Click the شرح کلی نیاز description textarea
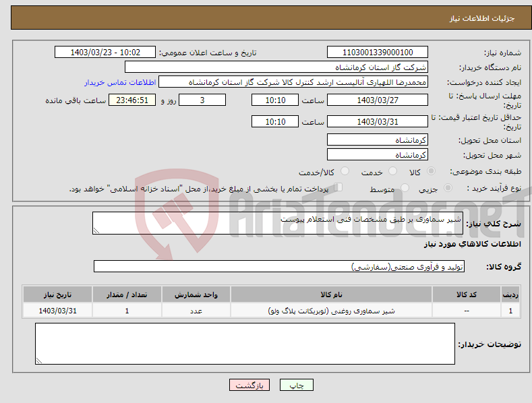The height and width of the screenshot is (403, 532). [x=278, y=223]
